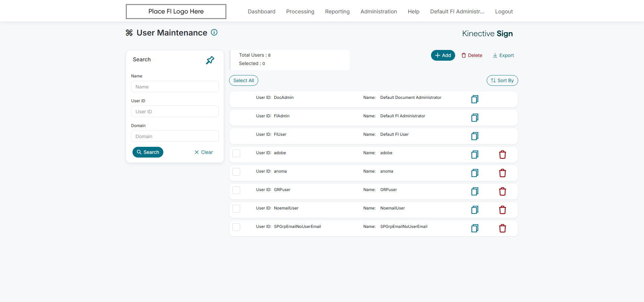
Task: Click the Delete button above the list
Action: 472,55
